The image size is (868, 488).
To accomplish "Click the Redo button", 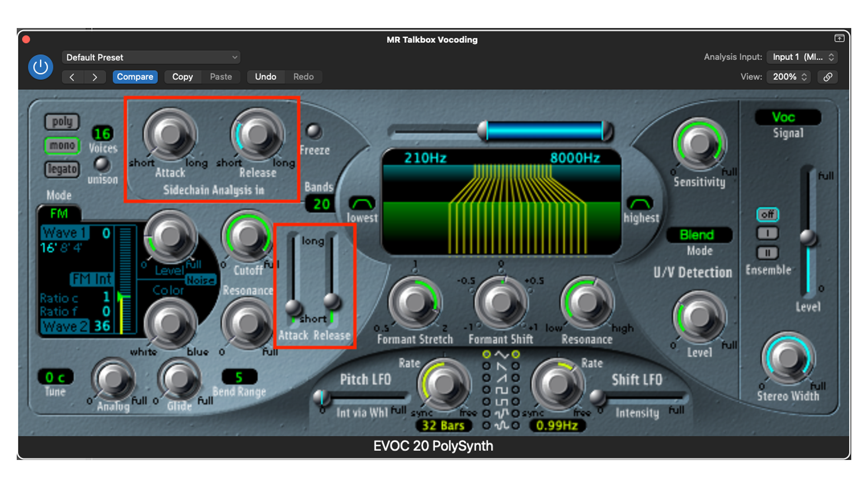I will coord(303,77).
